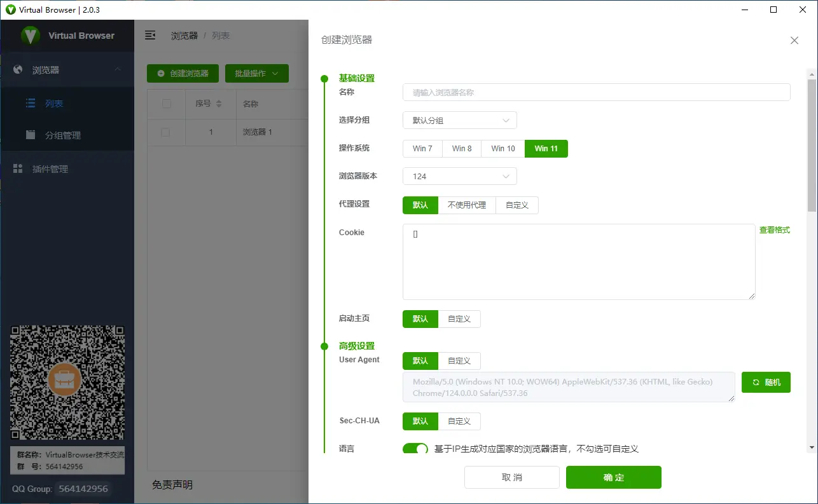The width and height of the screenshot is (818, 504).
Task: Open the 查看格式 cookie format link
Action: coord(774,230)
